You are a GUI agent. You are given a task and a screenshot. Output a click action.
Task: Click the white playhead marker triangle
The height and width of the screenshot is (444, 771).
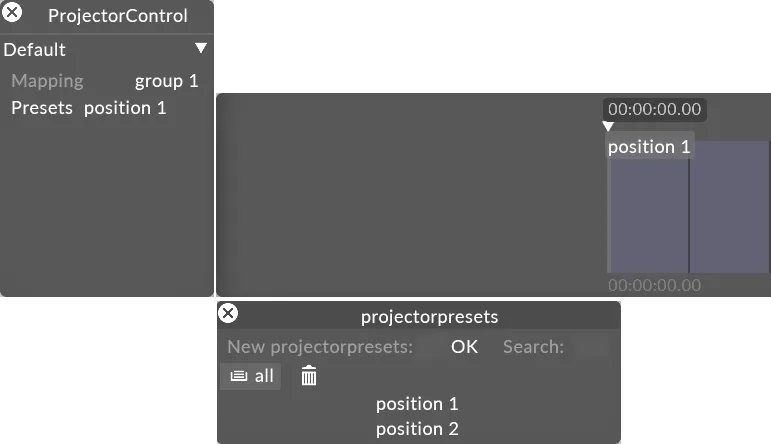(x=608, y=127)
